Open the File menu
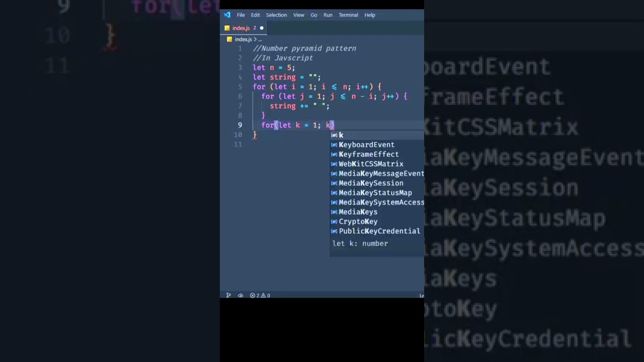The width and height of the screenshot is (644, 362). pos(241,15)
